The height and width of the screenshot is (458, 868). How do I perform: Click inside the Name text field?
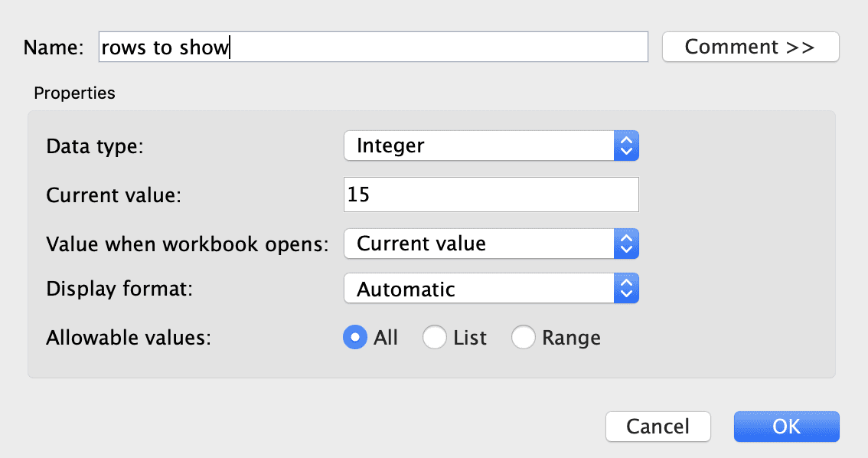(x=373, y=47)
